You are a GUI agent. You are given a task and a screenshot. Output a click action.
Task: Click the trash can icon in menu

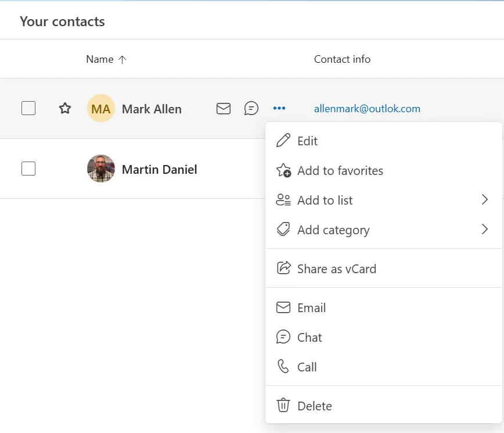(283, 406)
